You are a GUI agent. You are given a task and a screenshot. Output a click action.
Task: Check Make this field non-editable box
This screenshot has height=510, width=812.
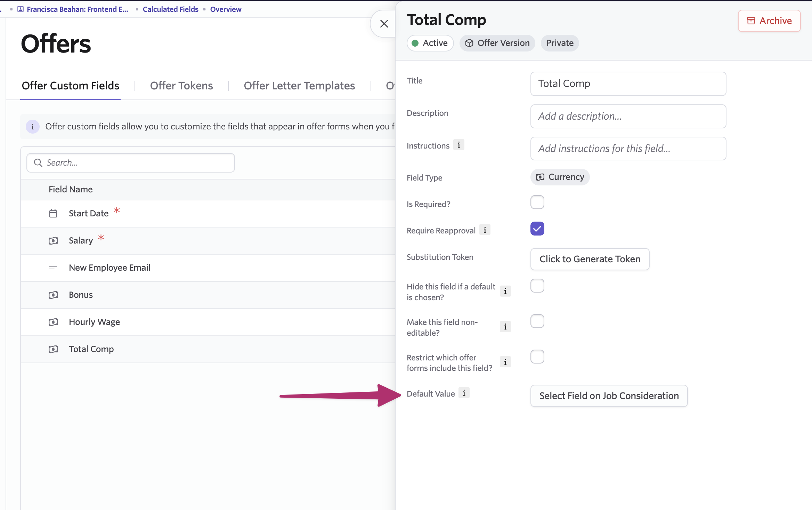pos(537,321)
